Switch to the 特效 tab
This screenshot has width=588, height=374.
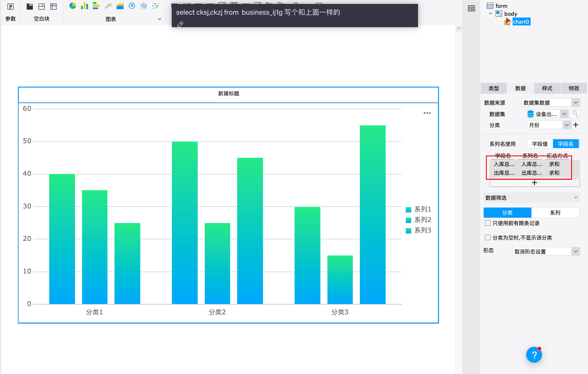(574, 88)
